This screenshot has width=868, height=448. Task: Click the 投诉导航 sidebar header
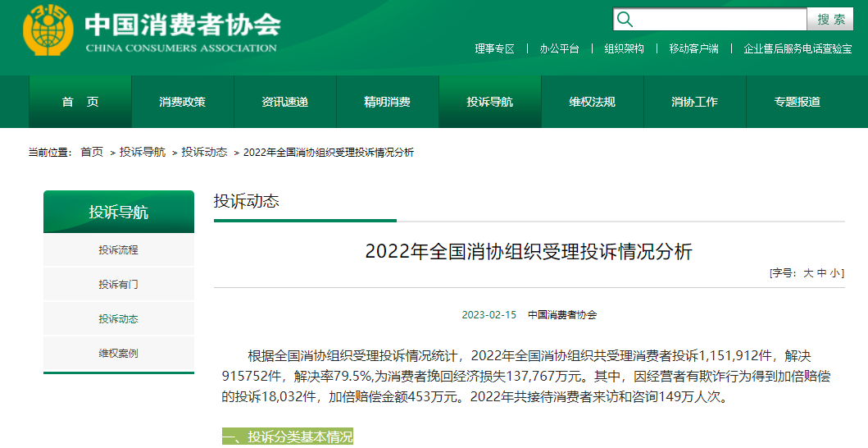coord(119,212)
